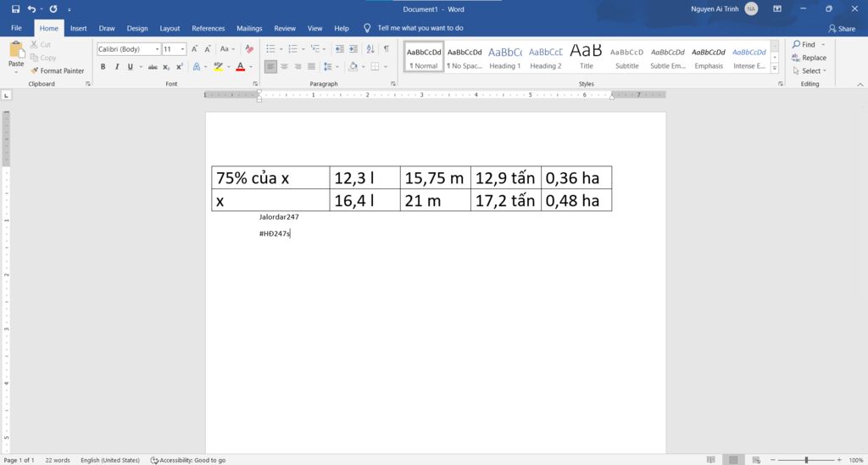This screenshot has width=868, height=465.
Task: Decrease paragraph indent
Action: [340, 49]
